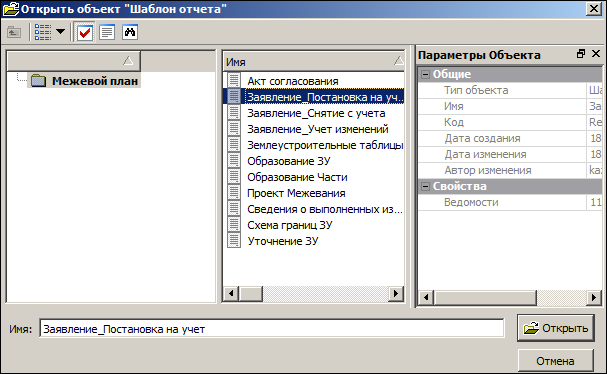
Task: Click the Заявление_Снятие с учета template icon
Action: pyautogui.click(x=234, y=113)
